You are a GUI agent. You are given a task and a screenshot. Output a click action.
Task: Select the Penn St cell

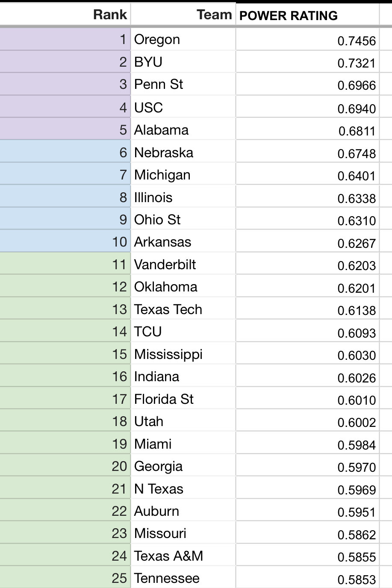(x=183, y=84)
